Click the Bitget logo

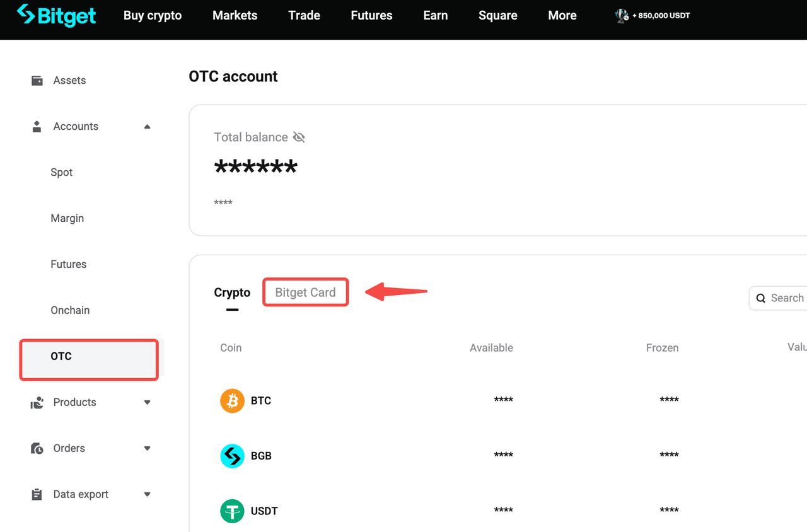pyautogui.click(x=57, y=15)
